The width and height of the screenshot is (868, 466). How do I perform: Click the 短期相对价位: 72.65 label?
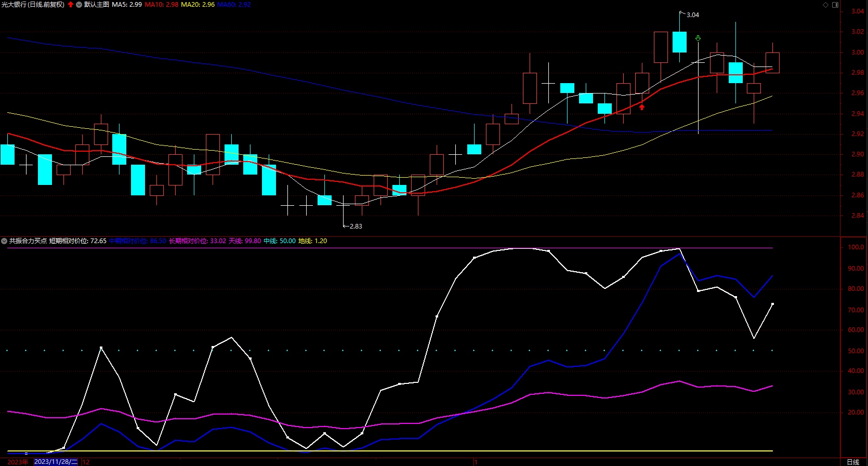(78, 241)
